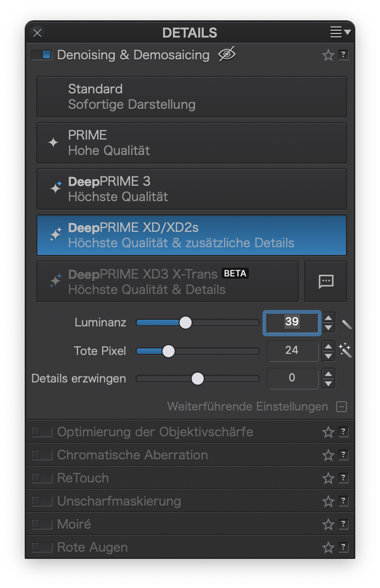Toggle Denoising & Demosaicing preview eye icon
Screen dimensions: 380x588
point(227,55)
